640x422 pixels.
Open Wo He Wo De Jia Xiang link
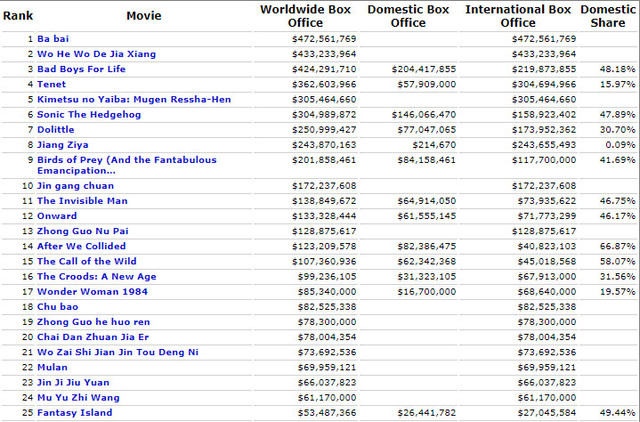point(96,54)
